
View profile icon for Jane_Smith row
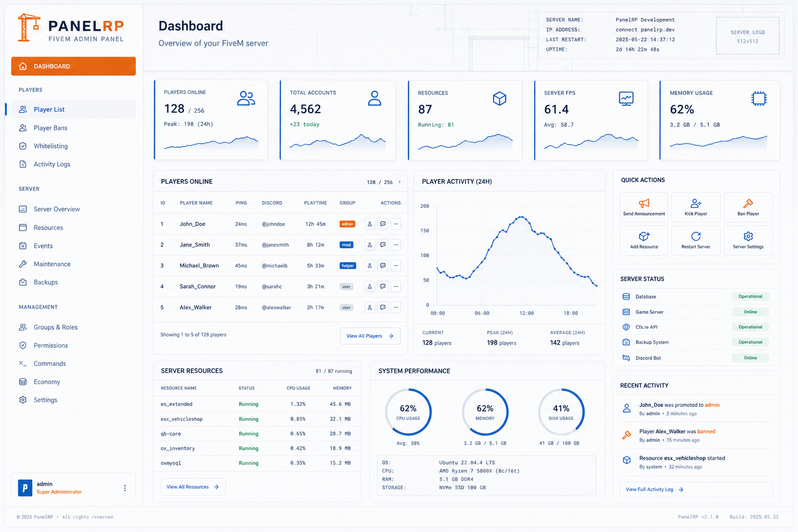pyautogui.click(x=370, y=245)
